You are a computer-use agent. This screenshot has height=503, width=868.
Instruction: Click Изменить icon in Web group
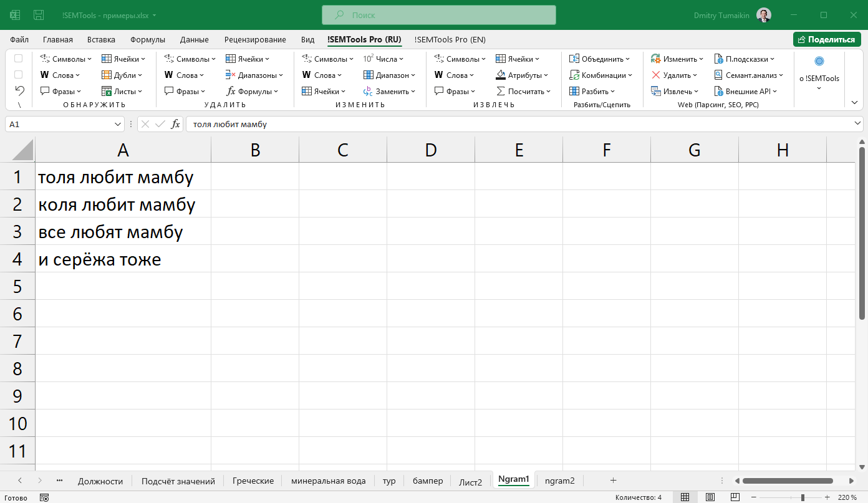655,59
